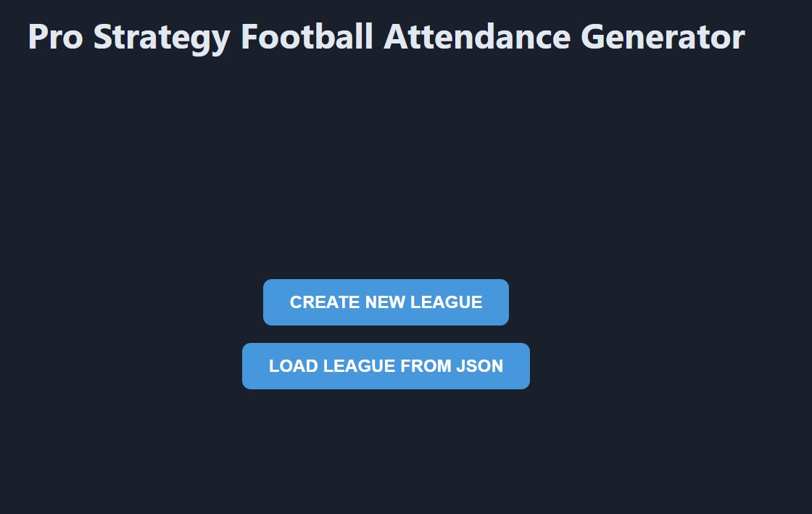Screen dimensions: 812x514
Task: Click the LOAD LEAGUE FROM JSON button
Action: pos(386,366)
